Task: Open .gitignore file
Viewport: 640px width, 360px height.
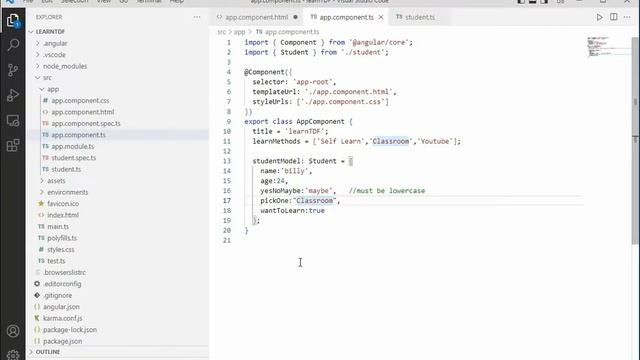Action: coord(58,295)
